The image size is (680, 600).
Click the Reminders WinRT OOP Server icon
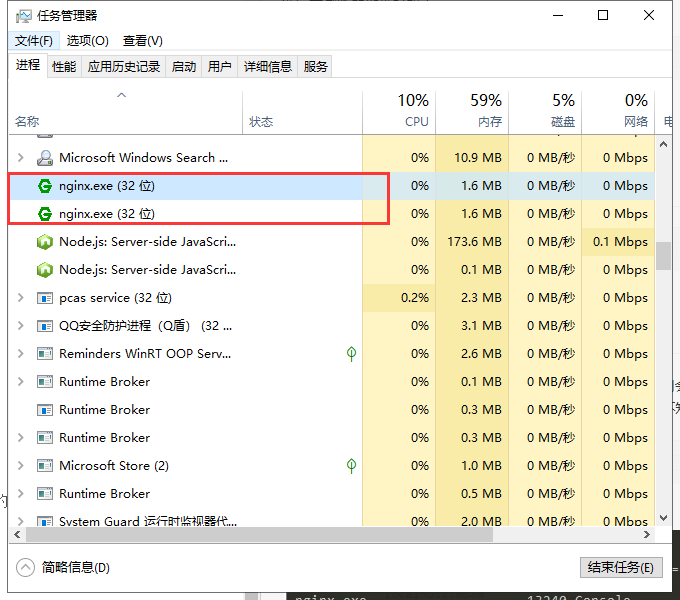click(x=45, y=354)
